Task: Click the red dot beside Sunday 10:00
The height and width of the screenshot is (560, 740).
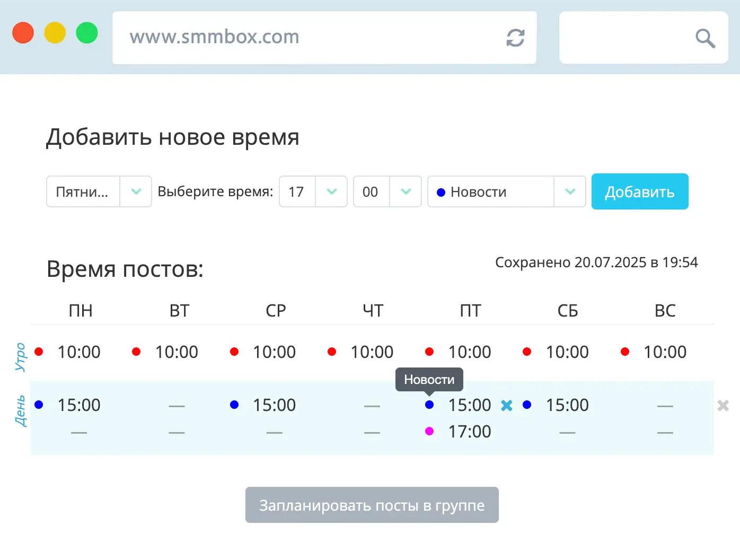Action: pyautogui.click(x=625, y=351)
